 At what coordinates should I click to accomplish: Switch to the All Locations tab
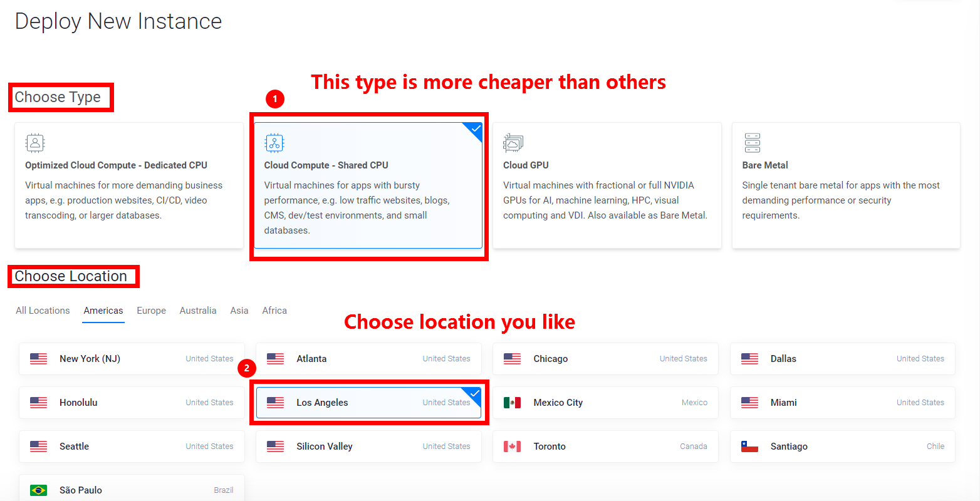(x=43, y=311)
